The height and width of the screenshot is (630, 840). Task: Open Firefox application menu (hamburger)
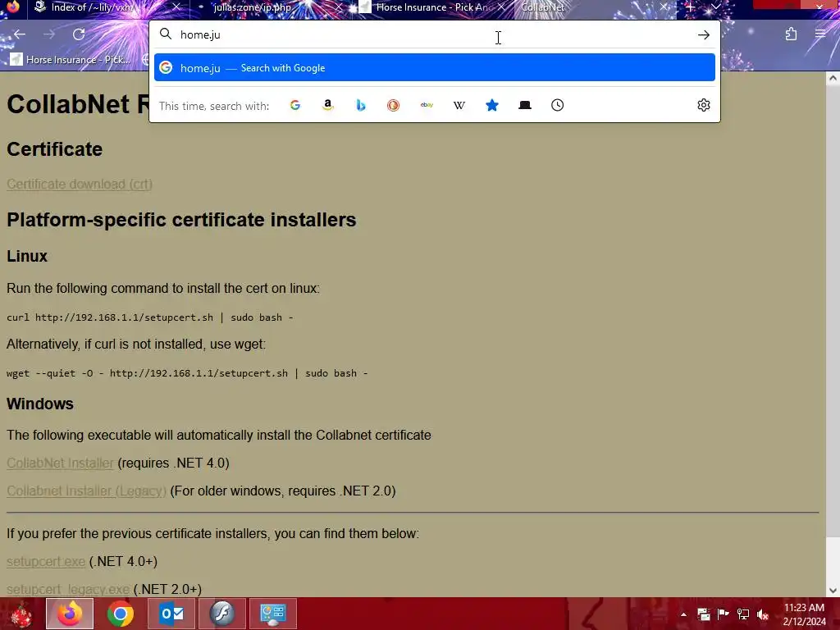820,34
